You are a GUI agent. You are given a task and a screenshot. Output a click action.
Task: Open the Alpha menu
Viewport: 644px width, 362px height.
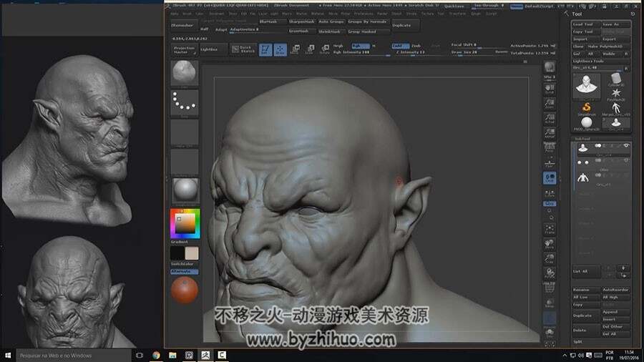tap(175, 14)
